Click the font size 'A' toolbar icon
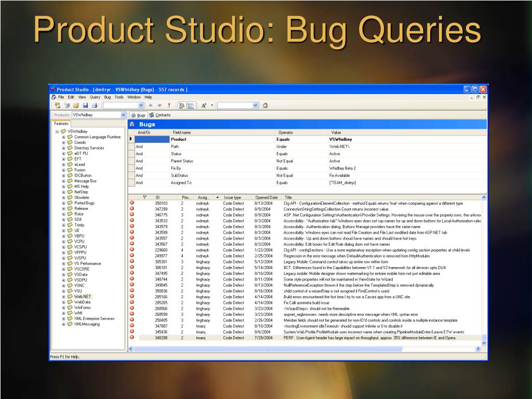Viewport: 532px width, 399px height. point(204,105)
